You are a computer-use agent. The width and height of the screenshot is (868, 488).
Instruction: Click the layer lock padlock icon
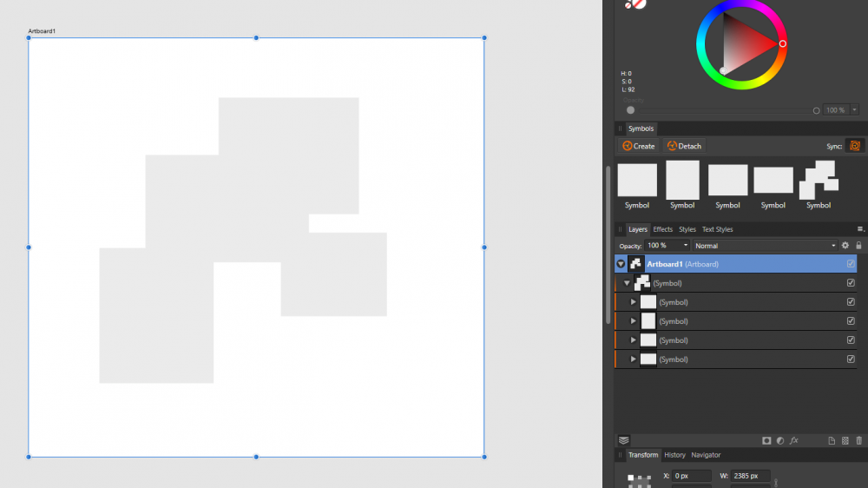click(858, 246)
